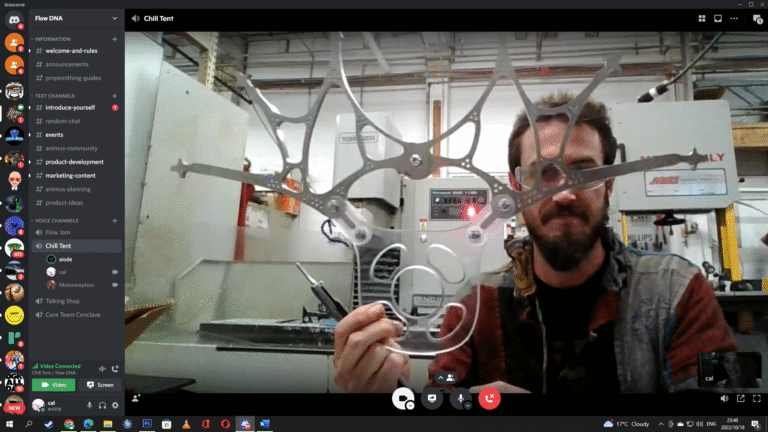Open user settings gear icon
The width and height of the screenshot is (768, 432).
115,405
